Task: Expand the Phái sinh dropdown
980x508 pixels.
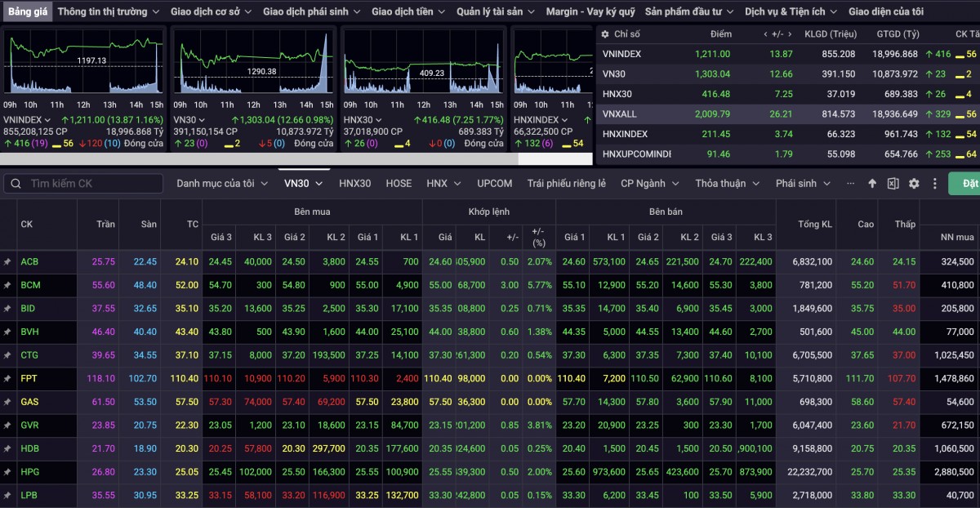Action: 803,184
